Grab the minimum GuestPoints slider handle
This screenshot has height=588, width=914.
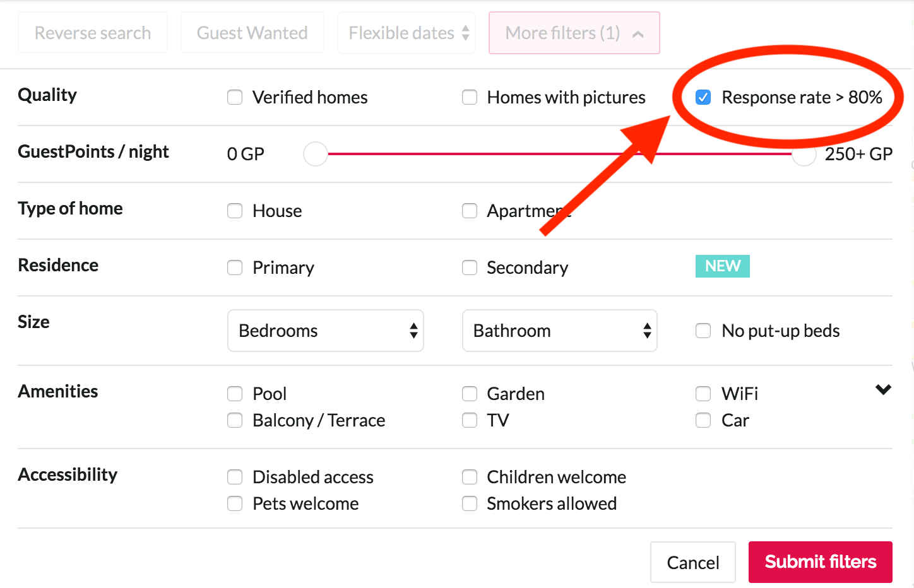[x=316, y=154]
